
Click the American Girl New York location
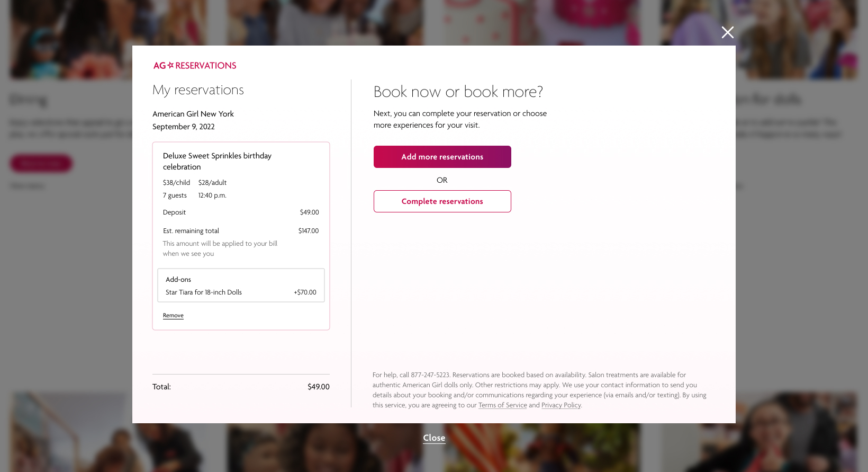tap(193, 114)
